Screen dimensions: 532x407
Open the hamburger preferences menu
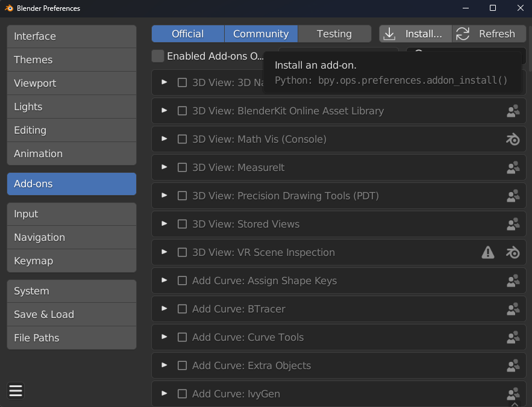point(16,391)
